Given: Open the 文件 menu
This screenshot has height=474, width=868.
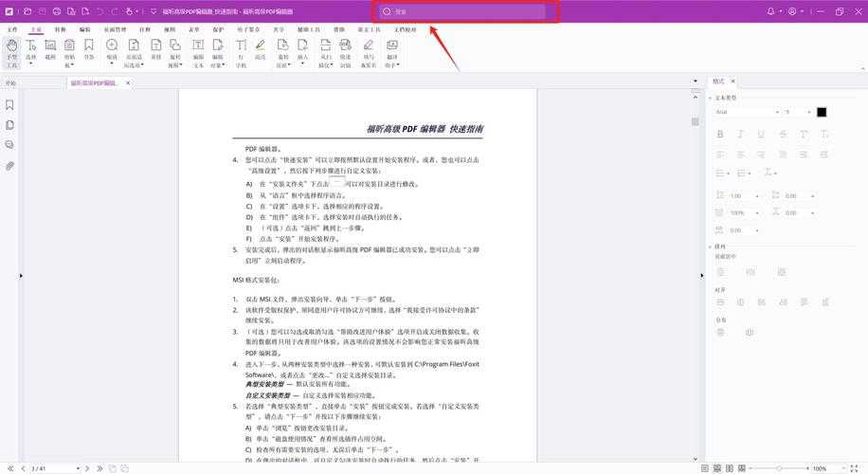Looking at the screenshot, I should [x=12, y=29].
